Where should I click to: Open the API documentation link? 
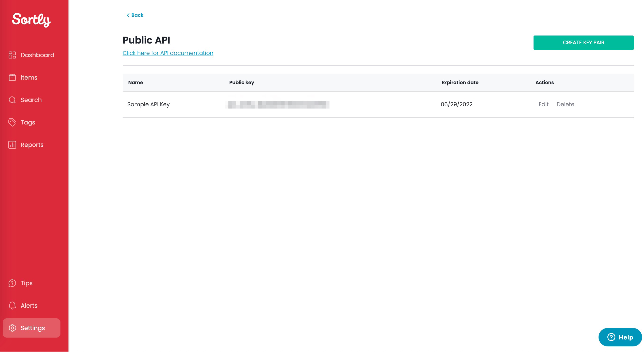168,53
